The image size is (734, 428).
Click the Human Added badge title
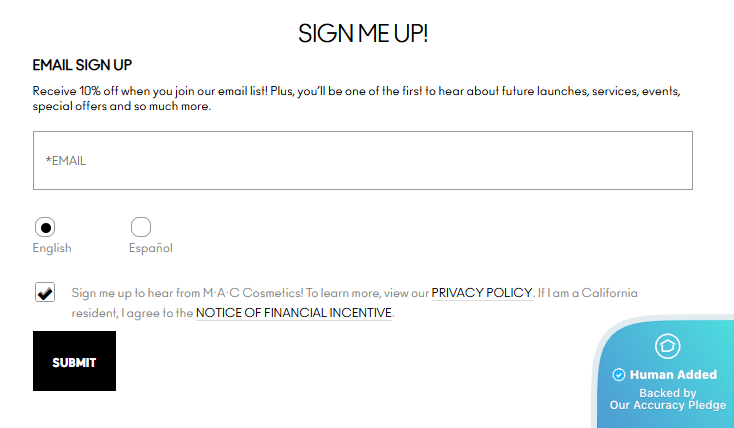[x=673, y=375]
